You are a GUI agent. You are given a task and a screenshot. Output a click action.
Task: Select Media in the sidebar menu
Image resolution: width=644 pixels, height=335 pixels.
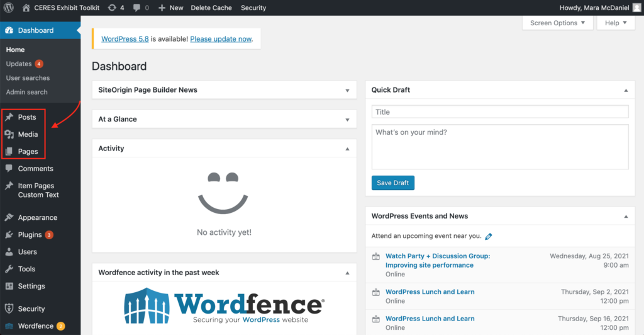tap(28, 134)
